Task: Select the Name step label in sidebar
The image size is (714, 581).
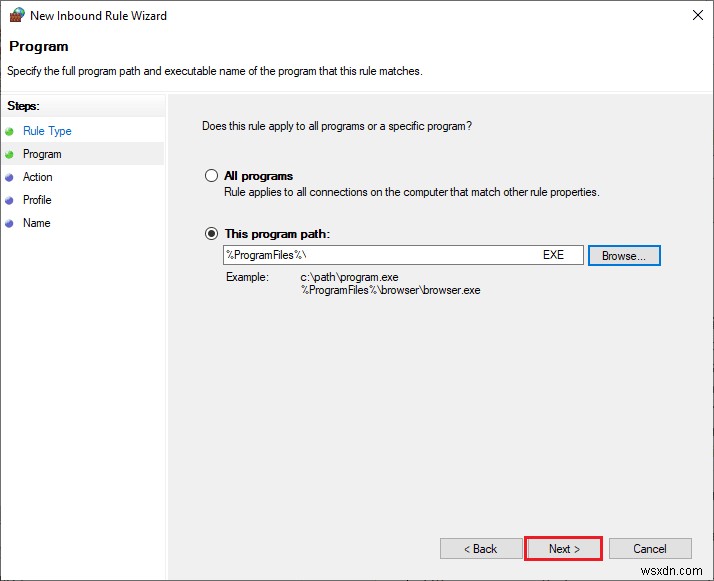Action: pos(36,223)
